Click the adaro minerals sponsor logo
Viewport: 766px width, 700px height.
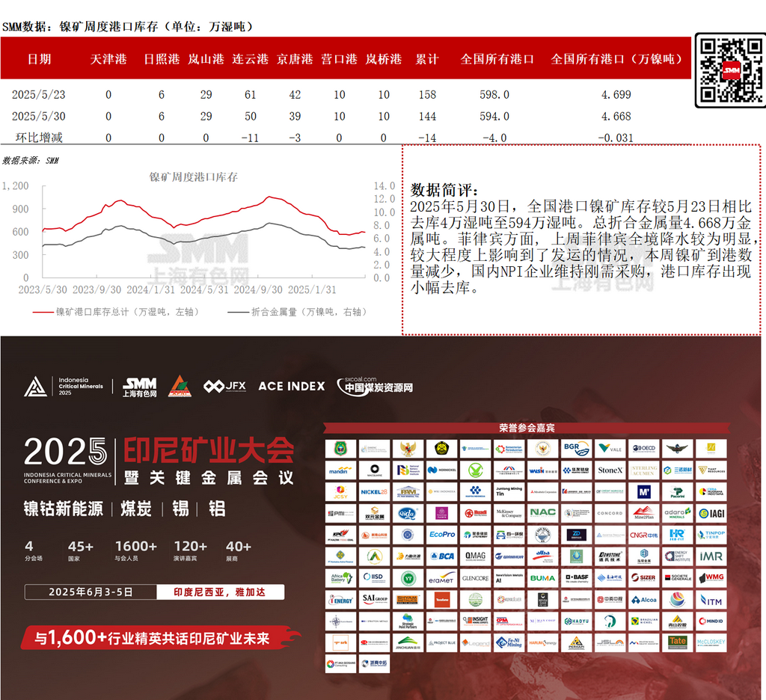(x=678, y=513)
